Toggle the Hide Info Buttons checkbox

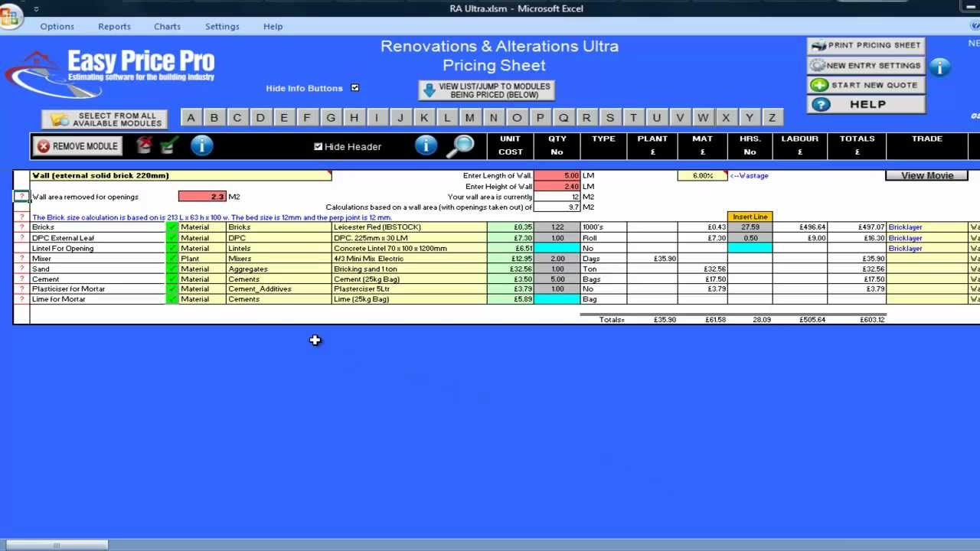coord(355,88)
